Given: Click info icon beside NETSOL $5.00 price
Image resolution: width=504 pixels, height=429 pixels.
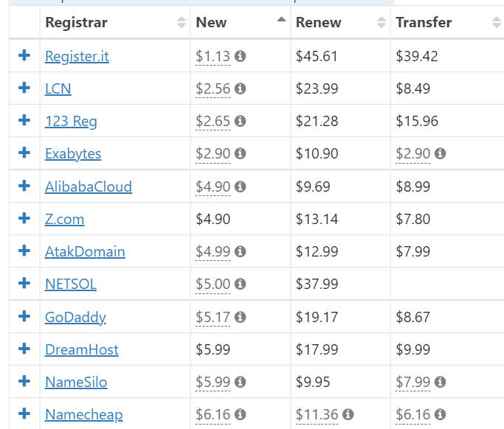Looking at the screenshot, I should click(x=241, y=284).
